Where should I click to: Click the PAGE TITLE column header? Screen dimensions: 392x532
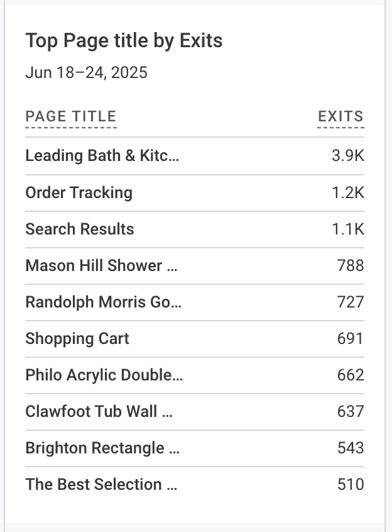(x=71, y=116)
